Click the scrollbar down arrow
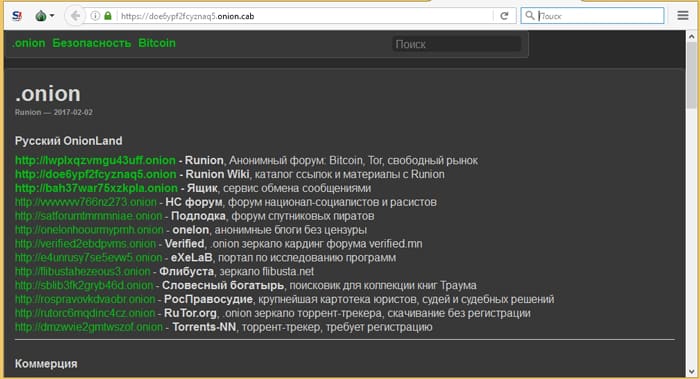700x379 pixels. tap(692, 371)
